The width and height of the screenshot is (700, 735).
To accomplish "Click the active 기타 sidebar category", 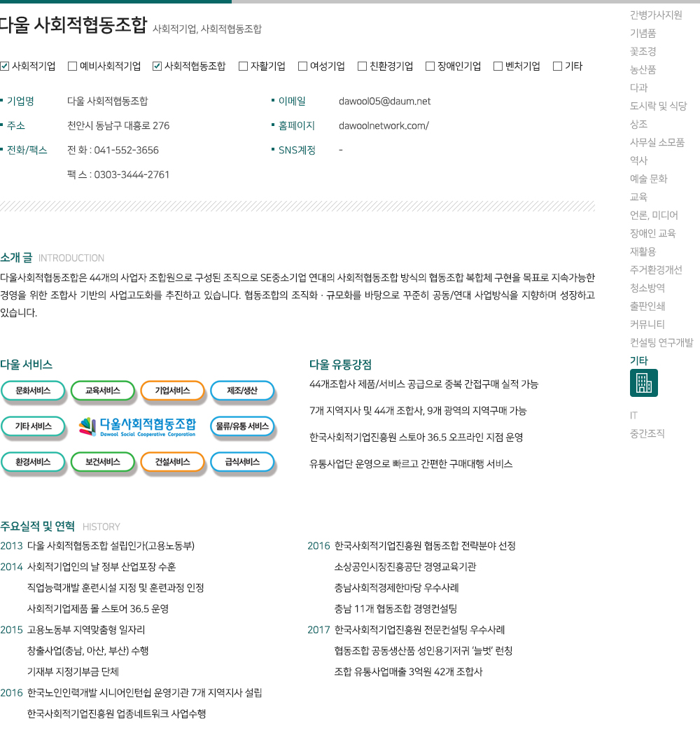I will 638,361.
